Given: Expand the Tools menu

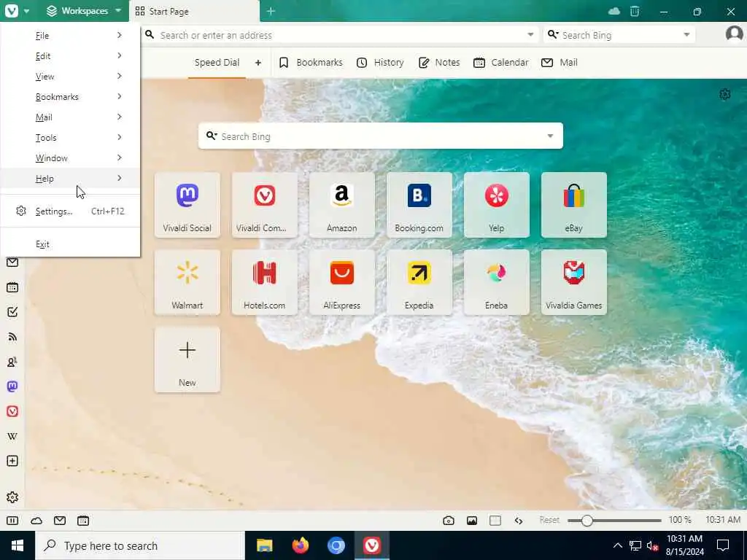Looking at the screenshot, I should pos(70,138).
